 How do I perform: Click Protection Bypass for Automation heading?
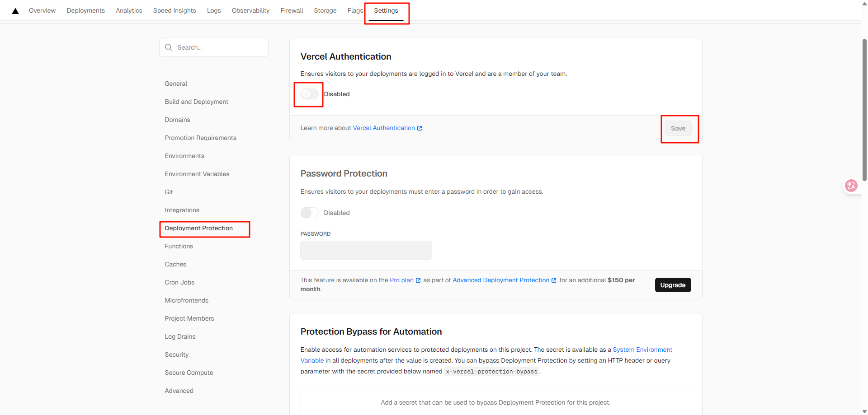pyautogui.click(x=371, y=332)
